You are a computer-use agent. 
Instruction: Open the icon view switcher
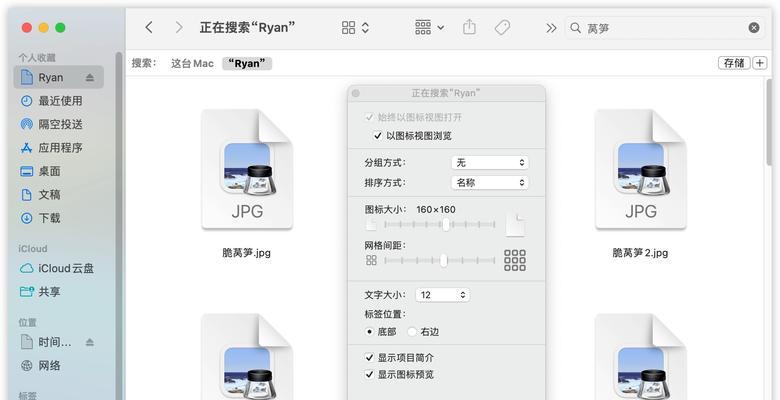tap(355, 27)
